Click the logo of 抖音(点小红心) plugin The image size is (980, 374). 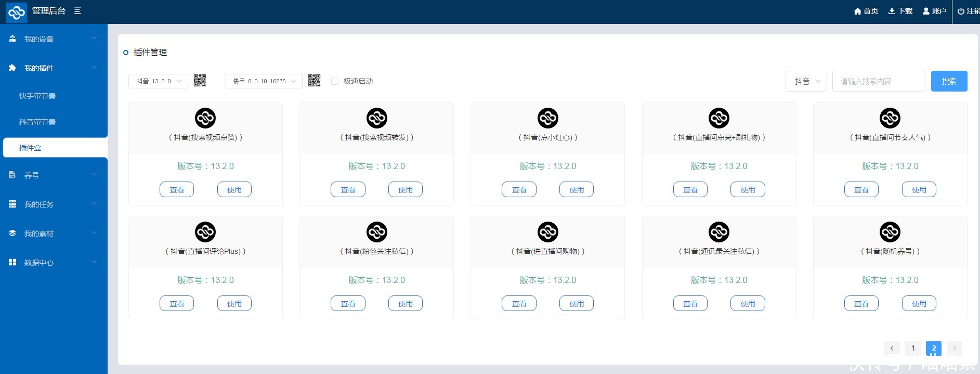[x=548, y=118]
